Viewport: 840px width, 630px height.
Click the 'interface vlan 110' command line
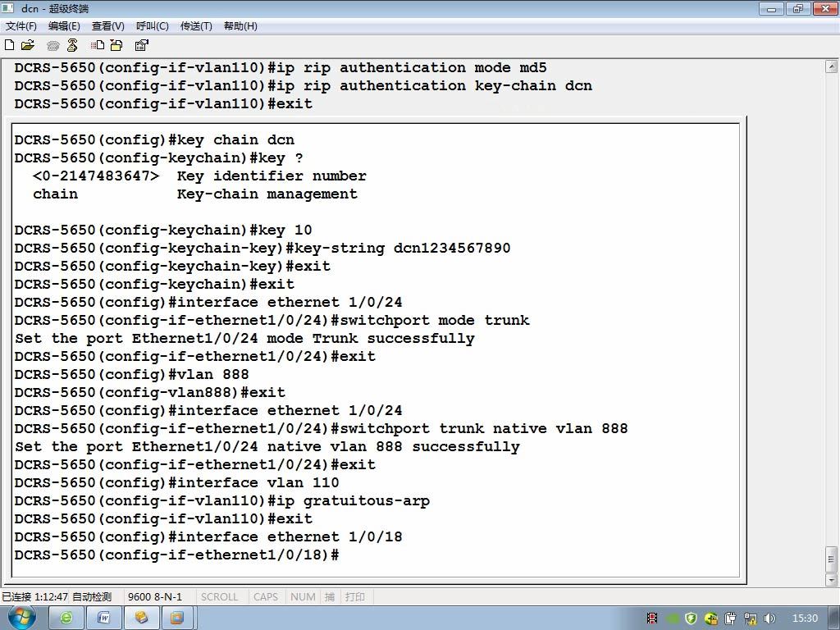click(177, 482)
